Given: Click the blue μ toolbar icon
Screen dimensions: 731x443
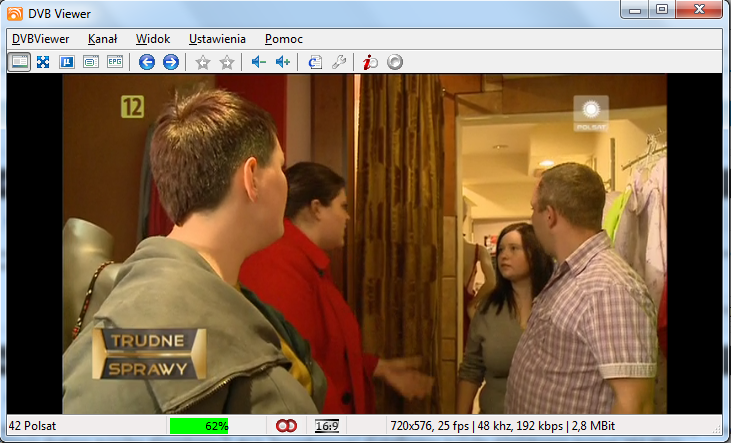Looking at the screenshot, I should (67, 62).
